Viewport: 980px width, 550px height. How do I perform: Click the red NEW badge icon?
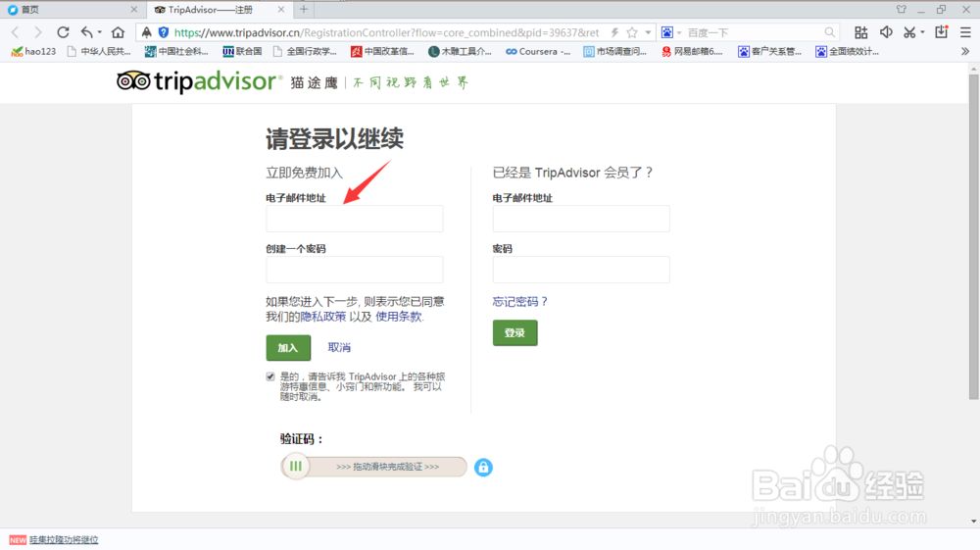click(18, 540)
